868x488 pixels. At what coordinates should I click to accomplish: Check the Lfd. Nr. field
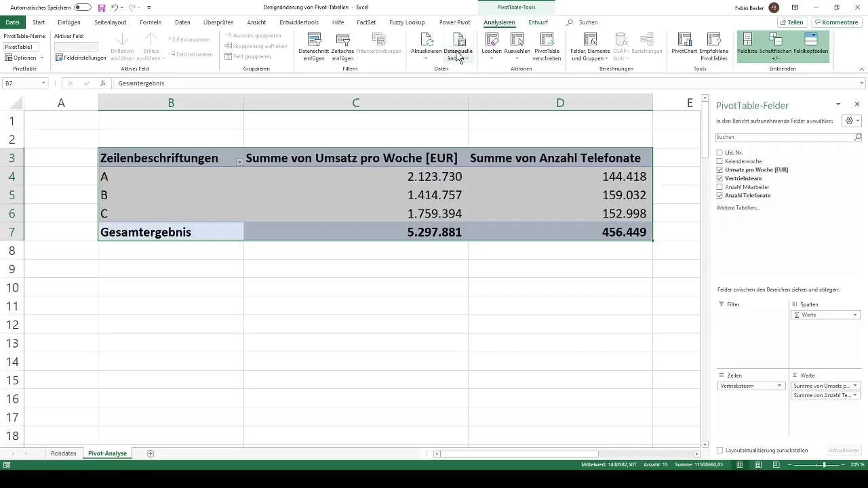[720, 152]
